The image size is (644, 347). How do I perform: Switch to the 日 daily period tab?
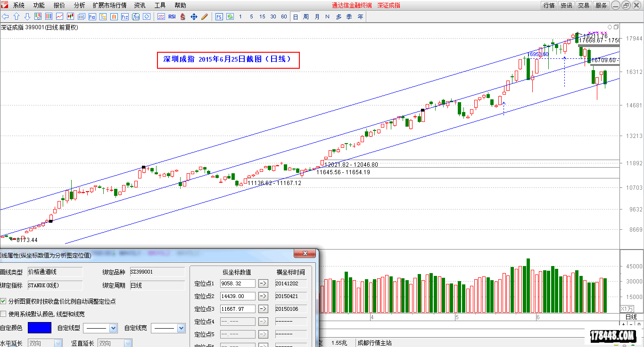(296, 16)
